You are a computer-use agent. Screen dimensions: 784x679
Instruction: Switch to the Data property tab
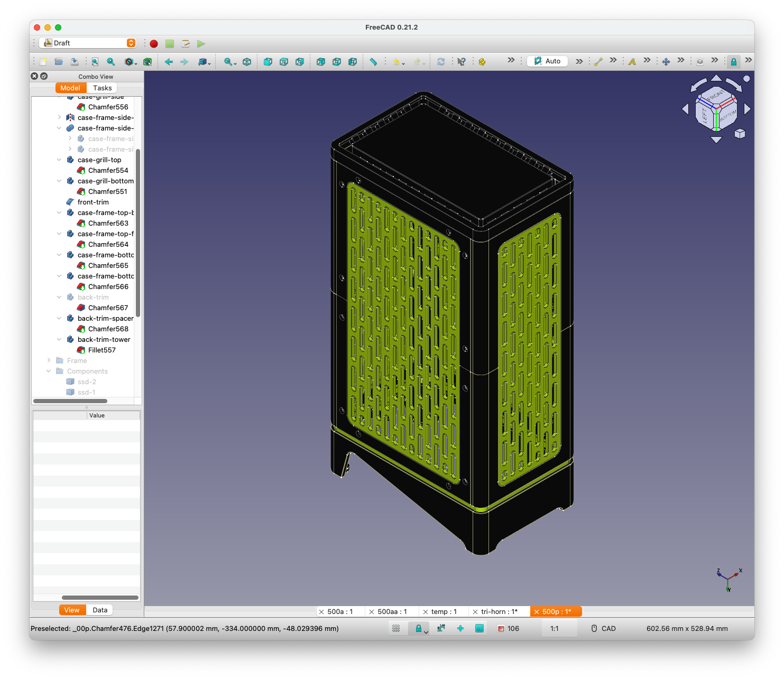point(100,610)
